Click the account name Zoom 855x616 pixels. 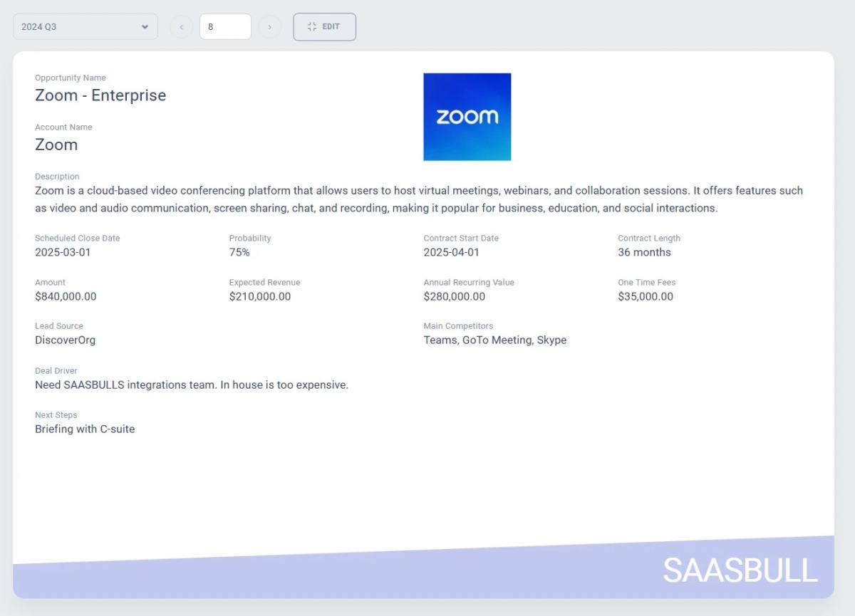click(56, 145)
